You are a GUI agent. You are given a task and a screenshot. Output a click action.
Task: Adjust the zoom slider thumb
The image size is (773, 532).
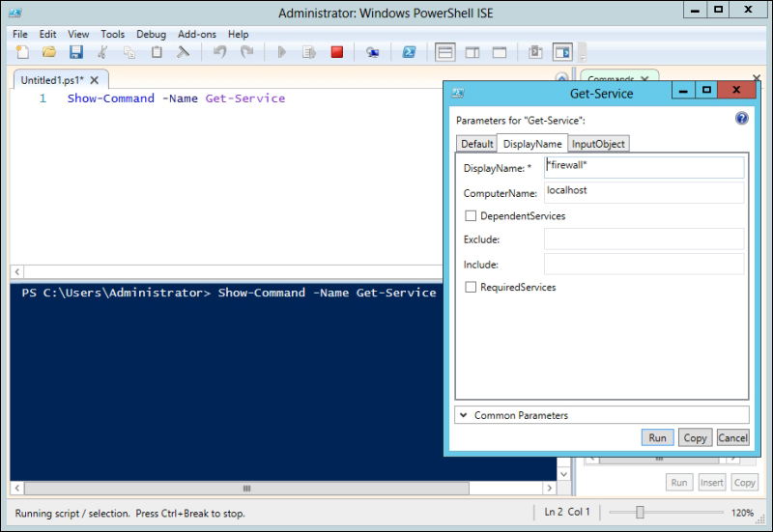coord(640,513)
